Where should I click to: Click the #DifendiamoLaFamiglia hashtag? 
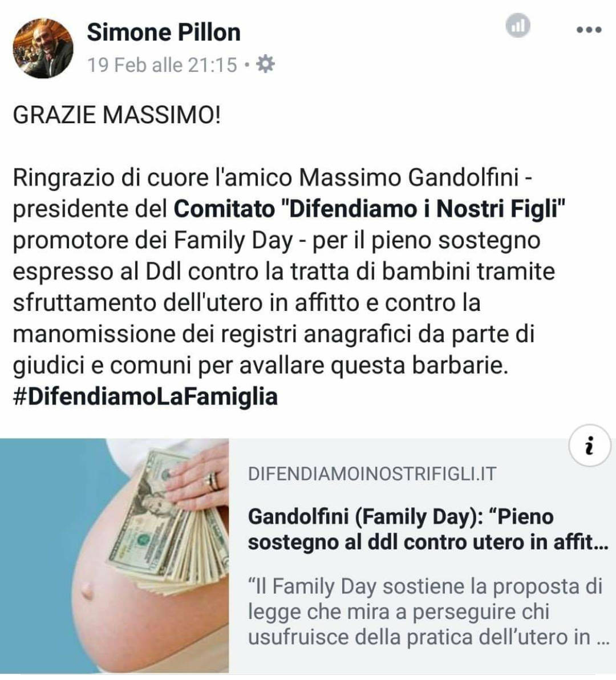145,396
